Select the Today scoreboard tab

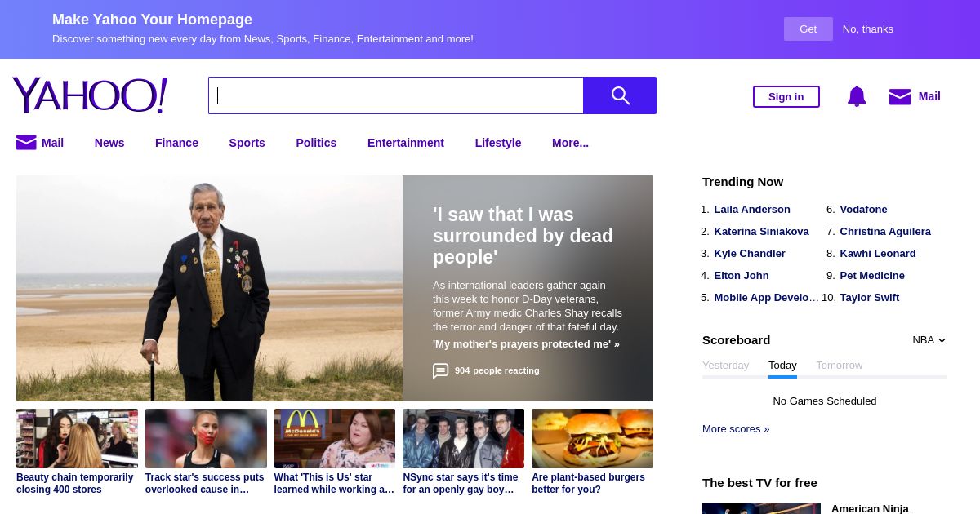(782, 366)
